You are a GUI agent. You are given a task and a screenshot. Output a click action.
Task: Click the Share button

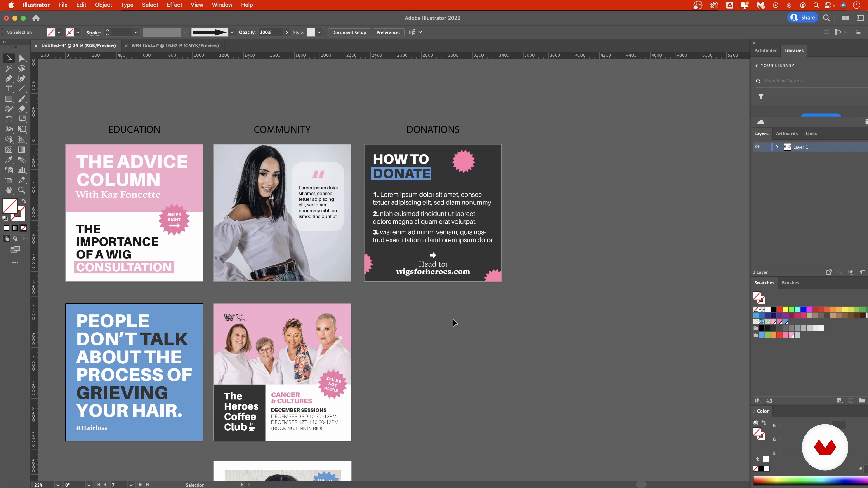coord(803,18)
